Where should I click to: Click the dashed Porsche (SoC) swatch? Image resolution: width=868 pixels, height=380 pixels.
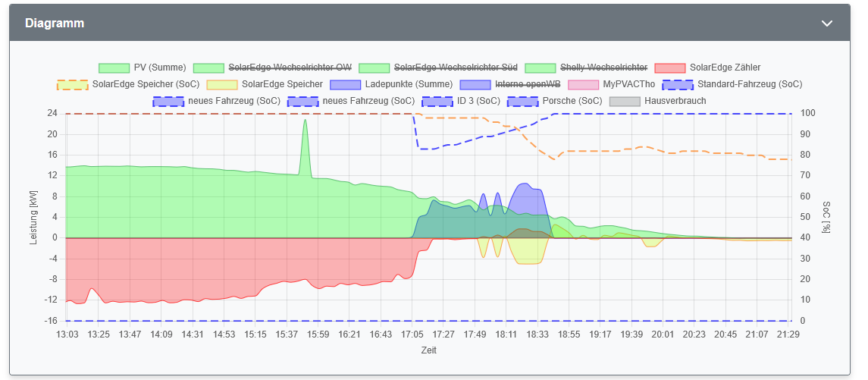pyautogui.click(x=522, y=101)
